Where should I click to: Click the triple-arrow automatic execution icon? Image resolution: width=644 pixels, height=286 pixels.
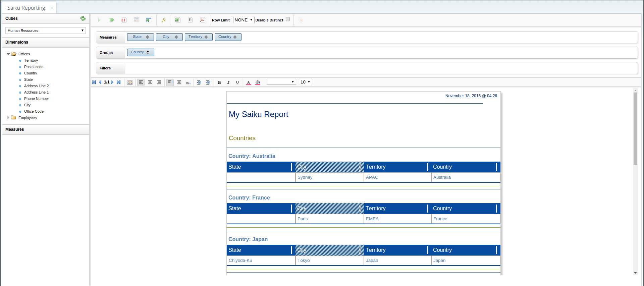[112, 20]
